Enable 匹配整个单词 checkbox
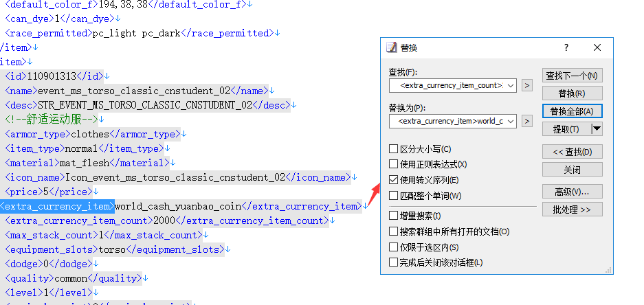 [394, 196]
